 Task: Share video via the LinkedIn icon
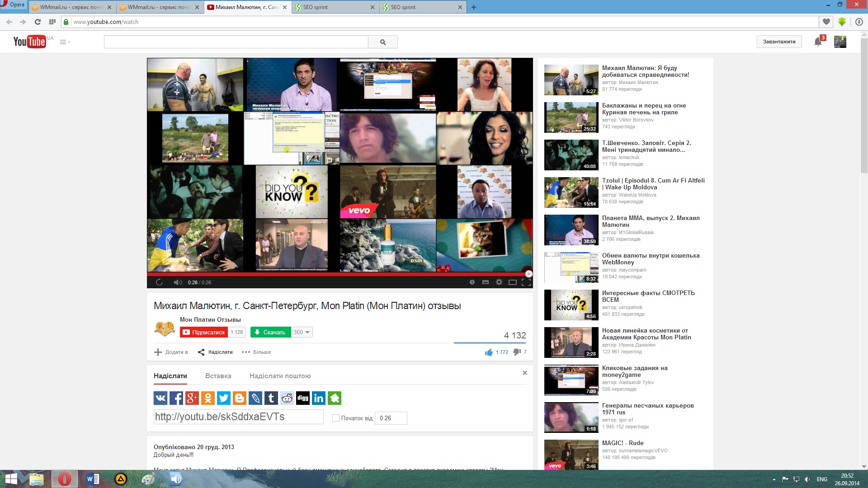point(318,398)
